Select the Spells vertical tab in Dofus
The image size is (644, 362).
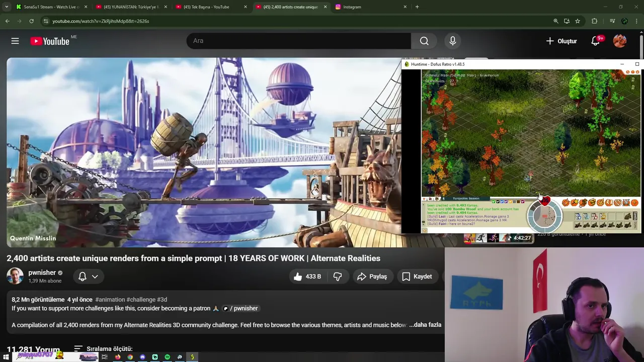pos(635,216)
